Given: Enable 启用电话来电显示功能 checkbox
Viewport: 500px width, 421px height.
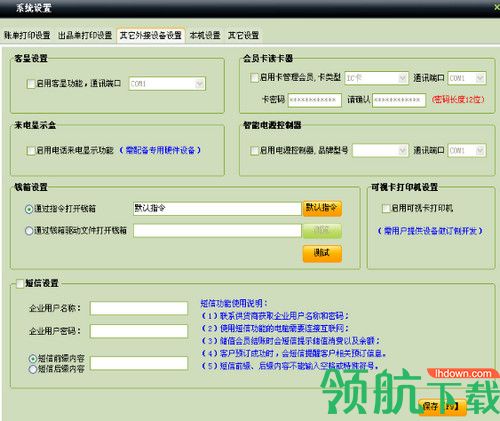Looking at the screenshot, I should tap(31, 151).
